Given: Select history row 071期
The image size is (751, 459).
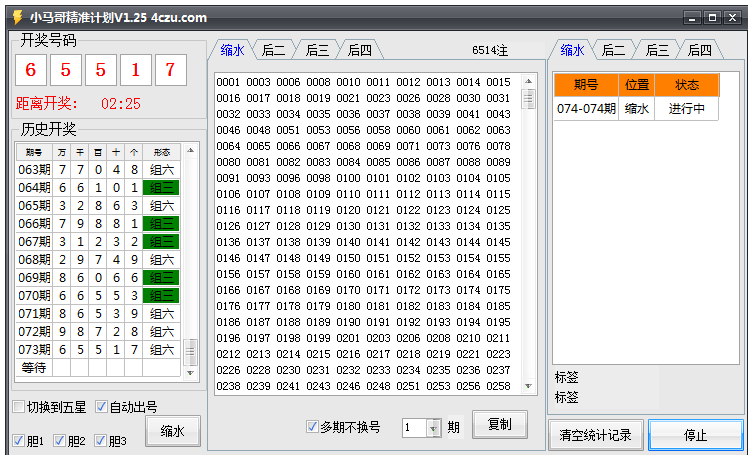Looking at the screenshot, I should [x=98, y=314].
